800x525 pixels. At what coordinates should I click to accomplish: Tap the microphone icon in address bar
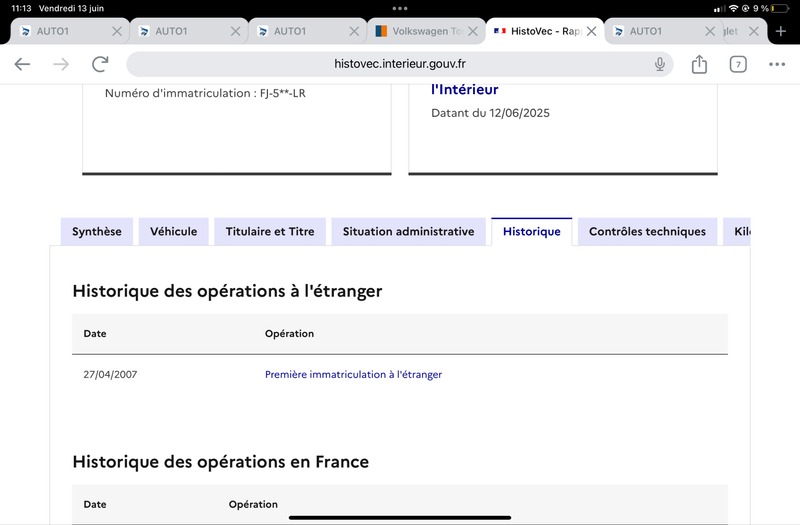tap(660, 64)
